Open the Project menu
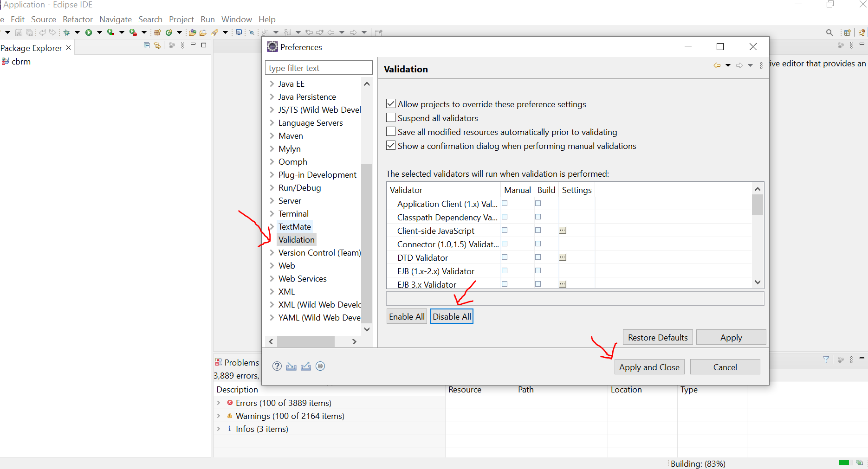 pos(181,19)
